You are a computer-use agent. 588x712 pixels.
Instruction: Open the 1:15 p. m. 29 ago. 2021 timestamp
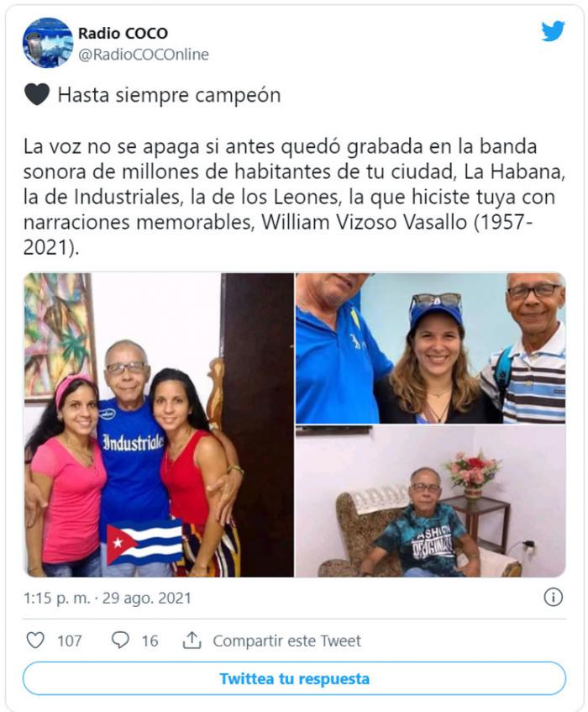(x=108, y=598)
